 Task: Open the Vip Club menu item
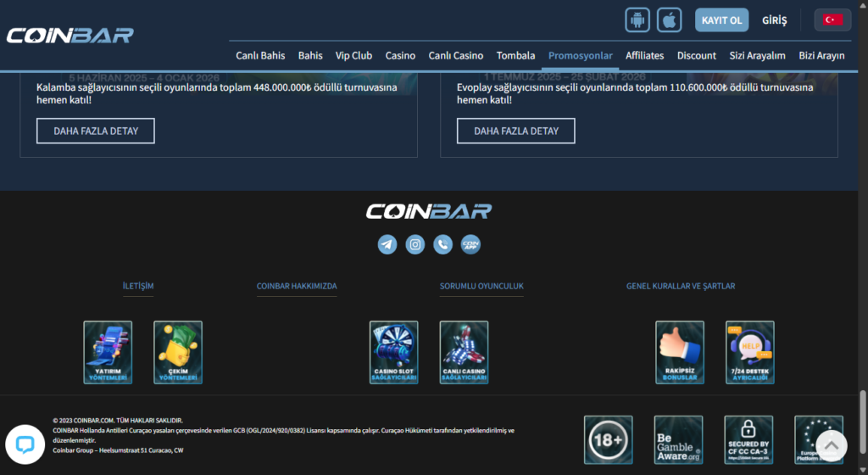[353, 56]
